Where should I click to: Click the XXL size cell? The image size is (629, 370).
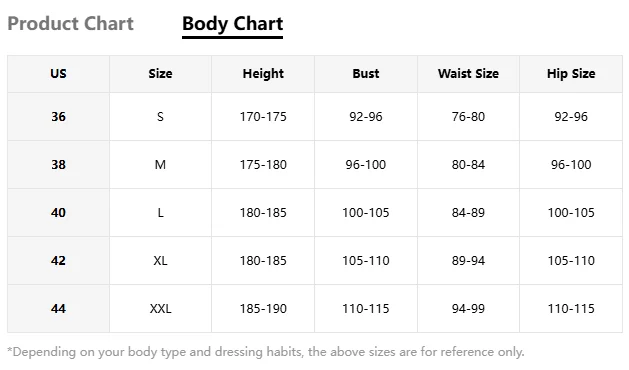(160, 309)
